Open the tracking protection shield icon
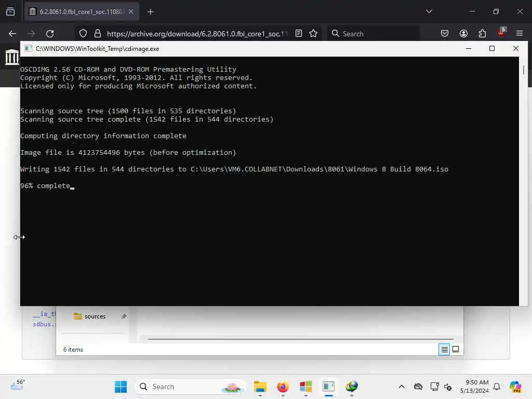The width and height of the screenshot is (532, 399). [83, 34]
